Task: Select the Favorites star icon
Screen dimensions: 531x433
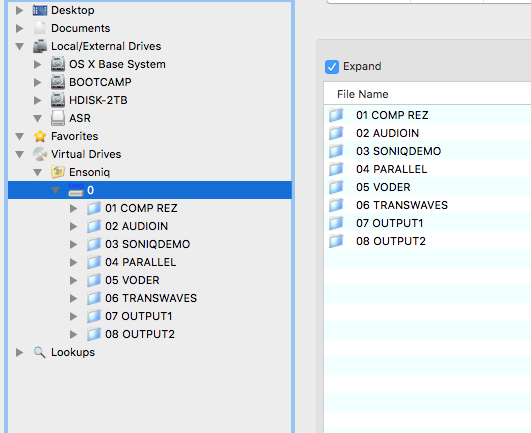Action: click(x=40, y=136)
